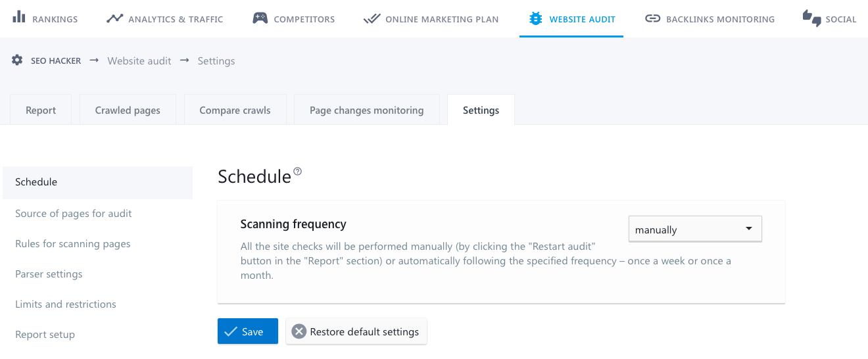The height and width of the screenshot is (359, 868).
Task: Click the Rankings bar chart icon
Action: pos(19,18)
